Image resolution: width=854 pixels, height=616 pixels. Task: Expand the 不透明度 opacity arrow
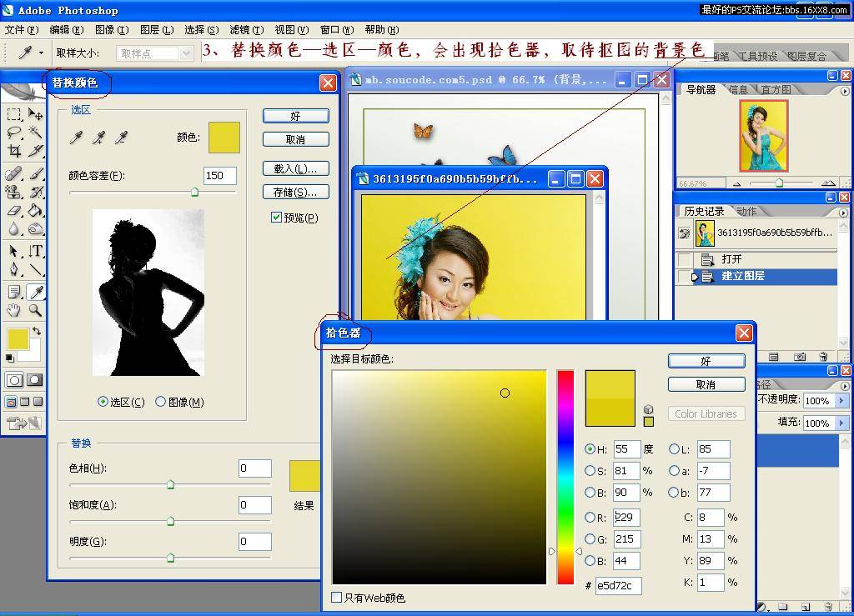841,400
